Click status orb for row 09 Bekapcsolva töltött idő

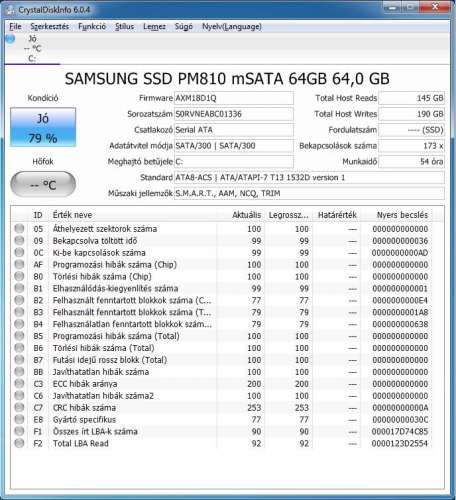point(19,240)
